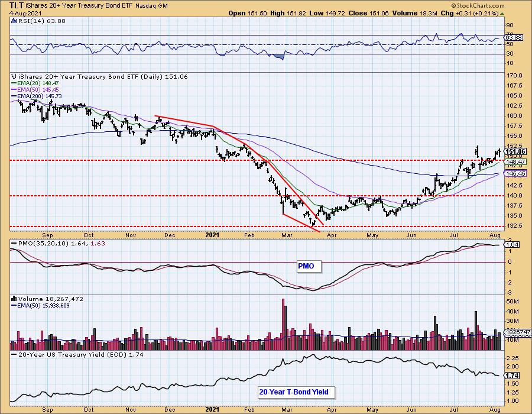Click the Low 149.72 value
This screenshot has height=414, width=532.
[x=327, y=13]
